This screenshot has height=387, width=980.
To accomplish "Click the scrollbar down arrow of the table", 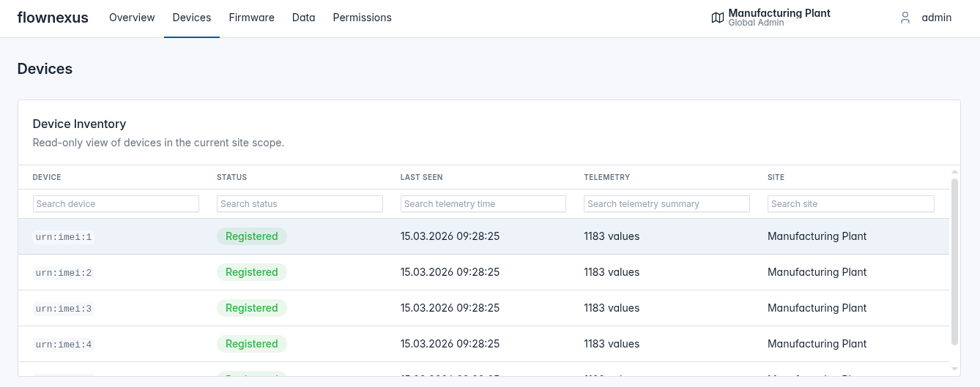I will tap(954, 369).
